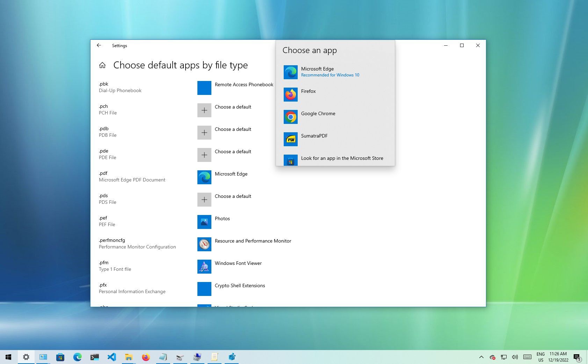
Task: Open Choose a default for .pch files
Action: pyautogui.click(x=225, y=110)
